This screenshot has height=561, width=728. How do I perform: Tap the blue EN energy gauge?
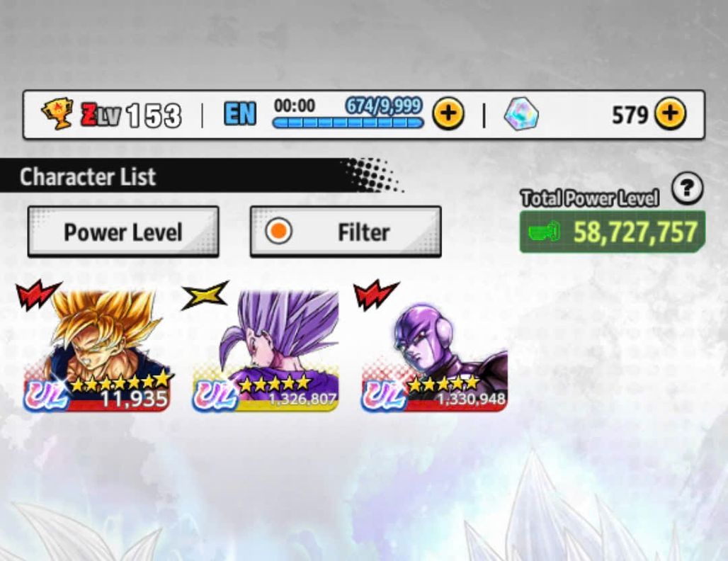[348, 123]
